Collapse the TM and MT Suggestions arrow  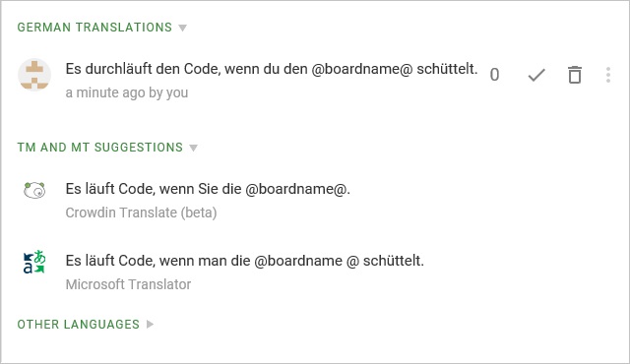tap(193, 149)
